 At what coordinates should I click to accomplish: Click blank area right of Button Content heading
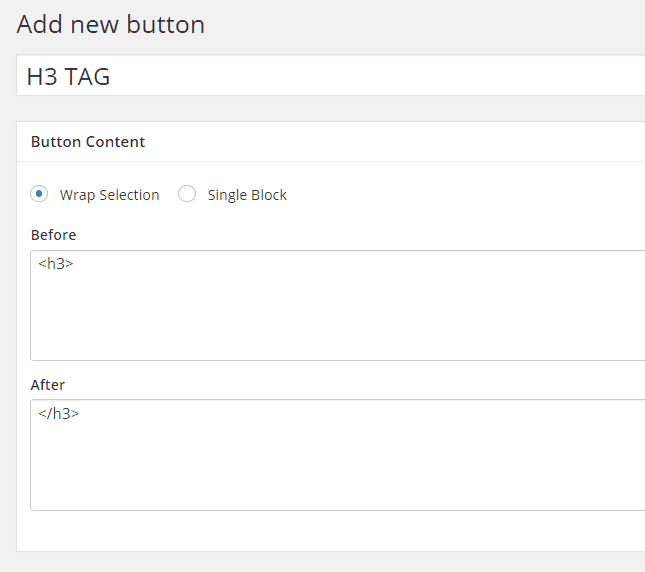pos(400,142)
